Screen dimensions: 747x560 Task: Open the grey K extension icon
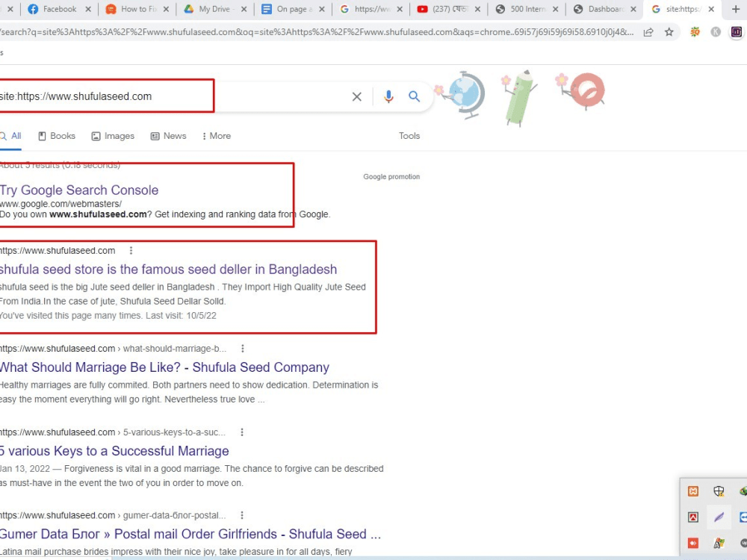tap(715, 32)
